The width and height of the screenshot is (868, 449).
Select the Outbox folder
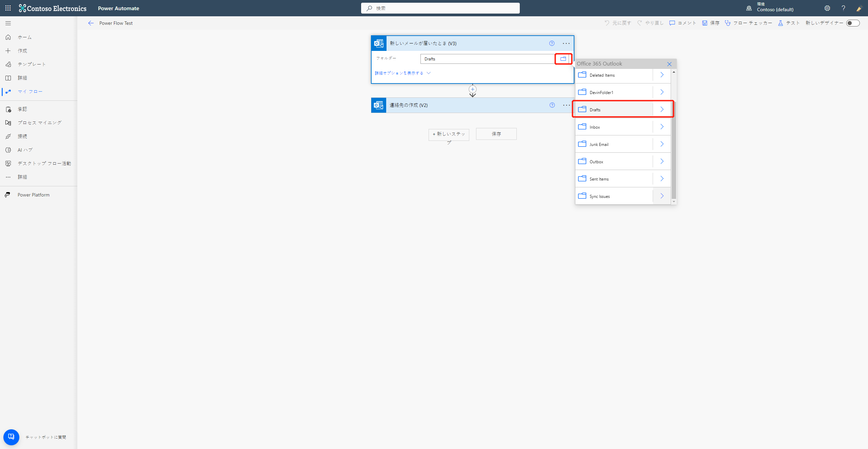tap(614, 162)
